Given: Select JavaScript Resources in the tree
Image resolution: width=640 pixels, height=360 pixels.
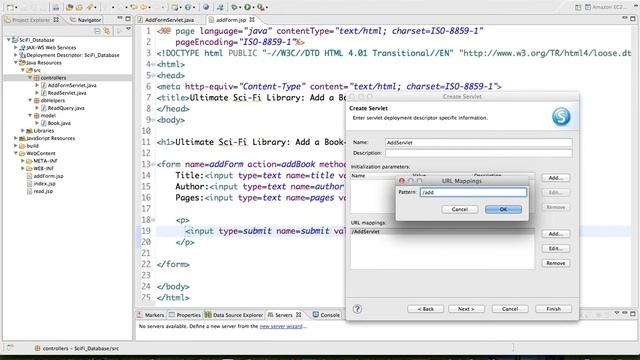Looking at the screenshot, I should (51, 138).
